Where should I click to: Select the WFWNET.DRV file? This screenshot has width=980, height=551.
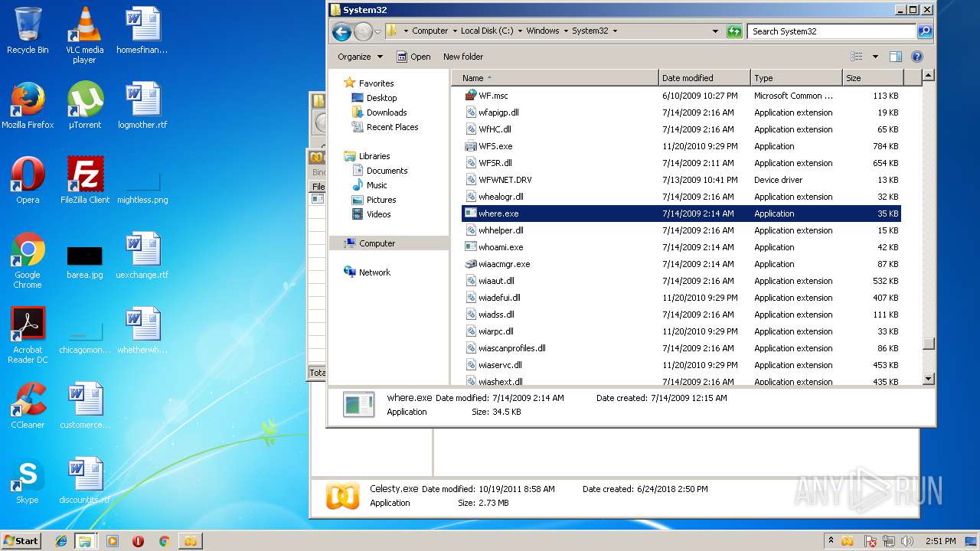point(681,180)
